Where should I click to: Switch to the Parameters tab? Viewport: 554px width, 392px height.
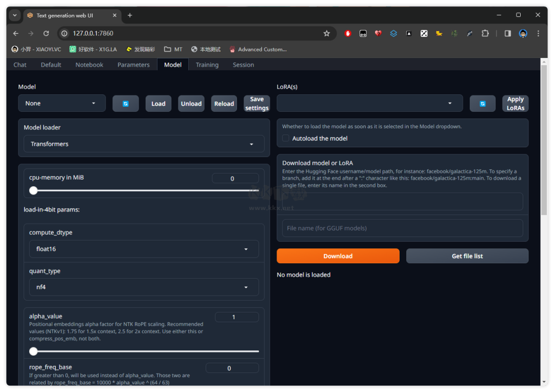133,65
